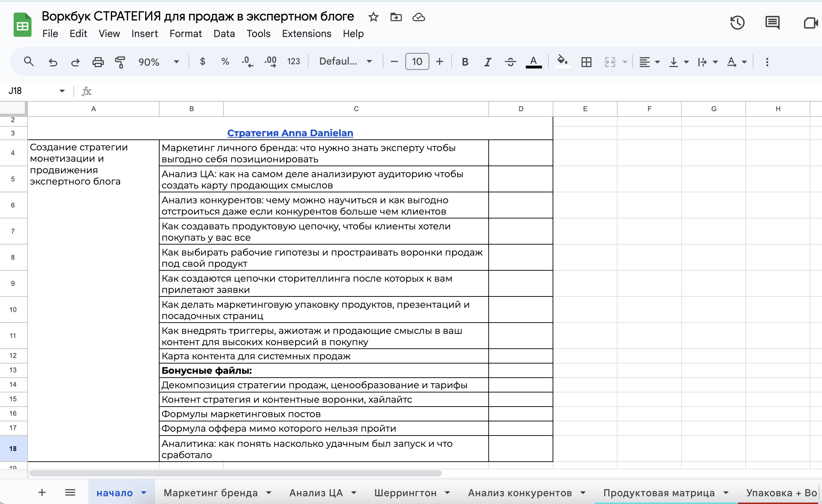Select column C header
Screen dimensions: 822x504
click(356, 109)
